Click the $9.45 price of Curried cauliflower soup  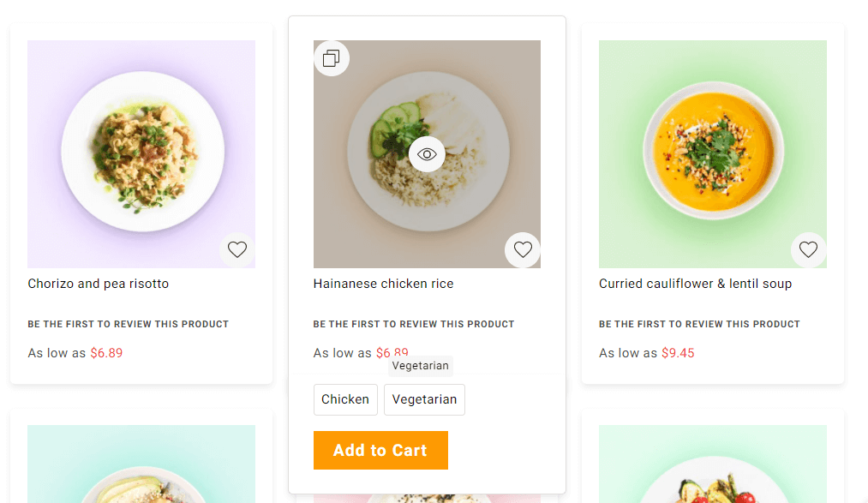pyautogui.click(x=678, y=353)
